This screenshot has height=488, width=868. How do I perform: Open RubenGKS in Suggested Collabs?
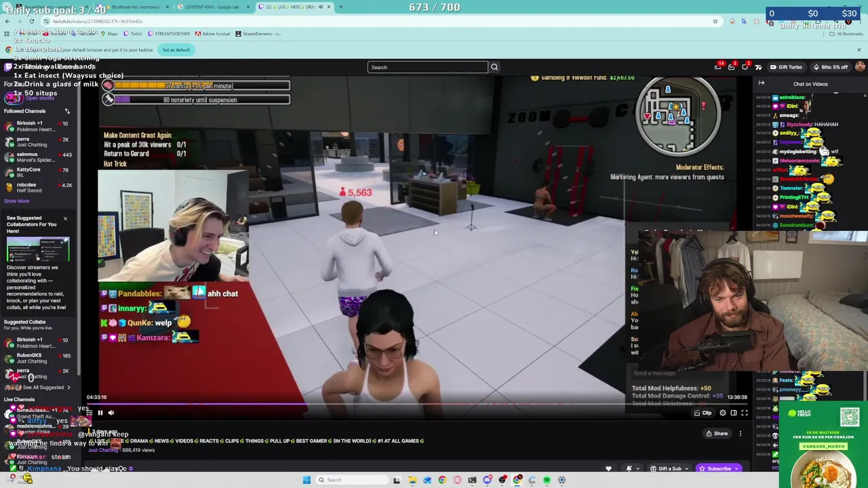pos(39,358)
